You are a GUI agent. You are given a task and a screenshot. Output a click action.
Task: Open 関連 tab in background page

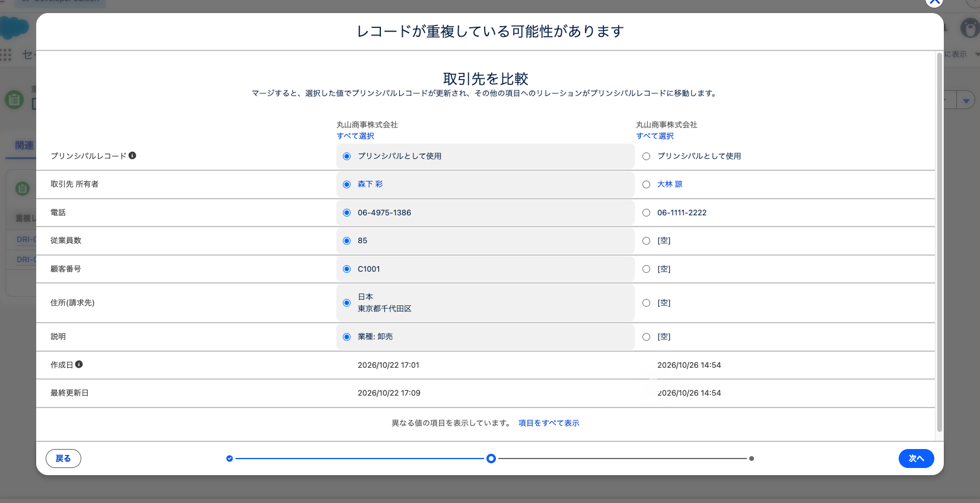click(x=24, y=145)
